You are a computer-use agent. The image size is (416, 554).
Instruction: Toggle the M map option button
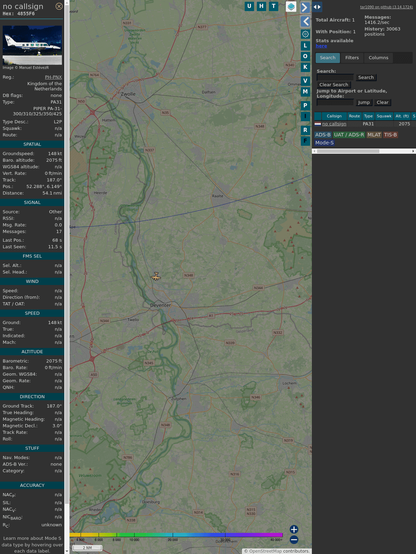tap(305, 92)
